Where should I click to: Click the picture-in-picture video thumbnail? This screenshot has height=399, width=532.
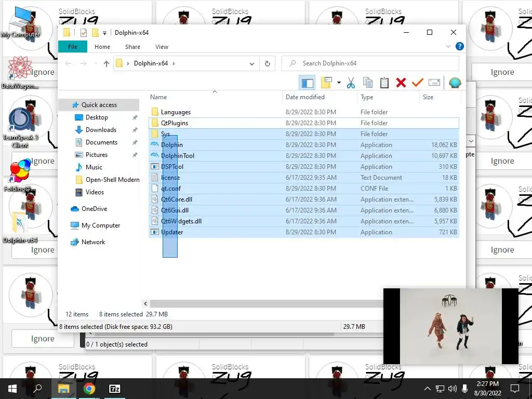(451, 326)
